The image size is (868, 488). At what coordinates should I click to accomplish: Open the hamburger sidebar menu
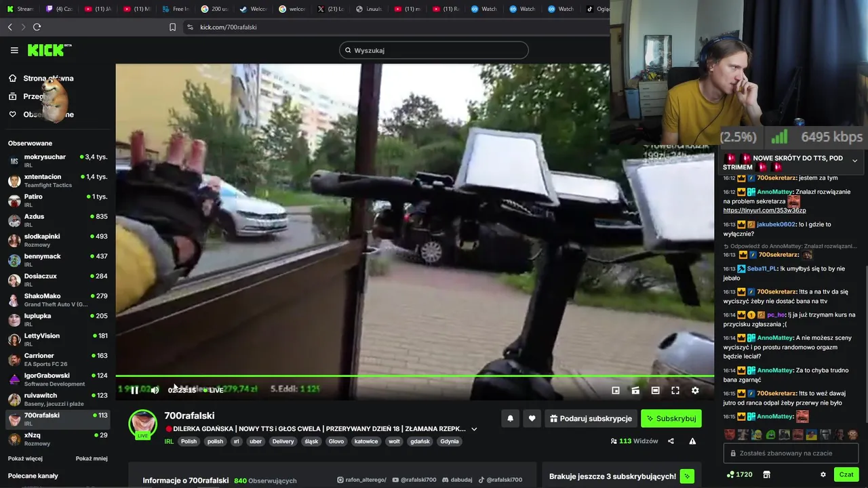pyautogui.click(x=14, y=50)
